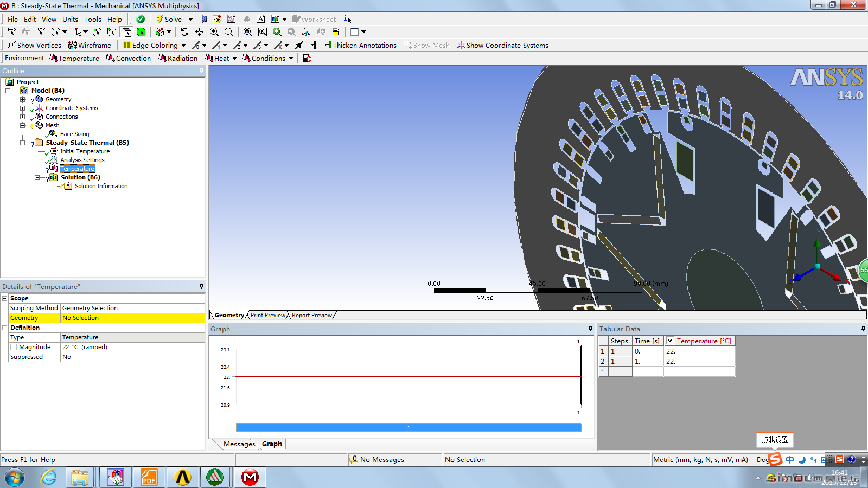The width and height of the screenshot is (868, 488).
Task: Select the Edge selection filter icon
Action: [112, 32]
